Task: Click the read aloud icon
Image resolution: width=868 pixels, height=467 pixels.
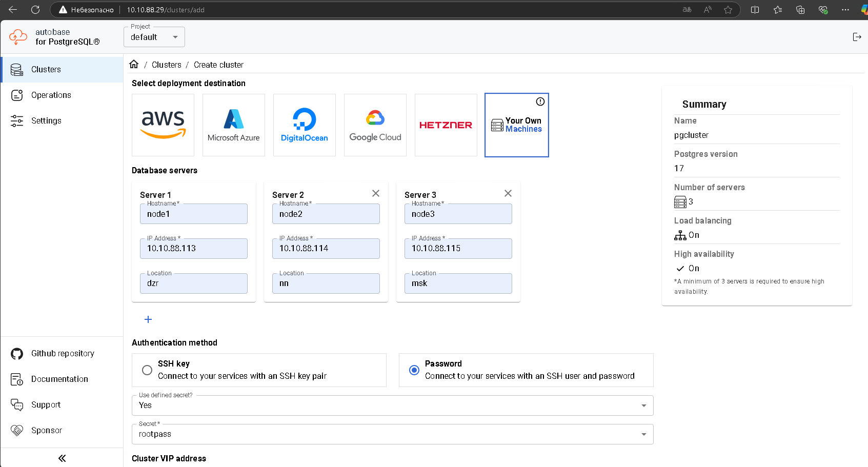Action: tap(708, 10)
